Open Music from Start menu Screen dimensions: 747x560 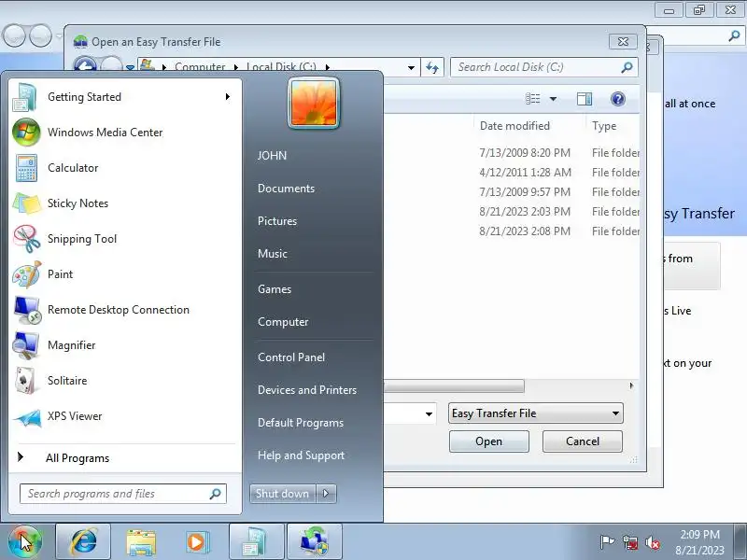(273, 254)
